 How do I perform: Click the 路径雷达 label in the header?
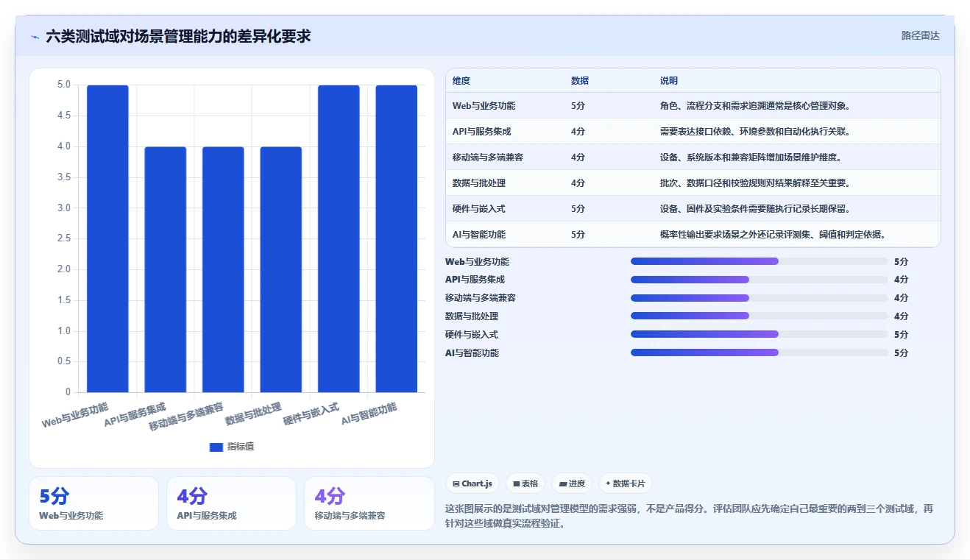point(921,35)
